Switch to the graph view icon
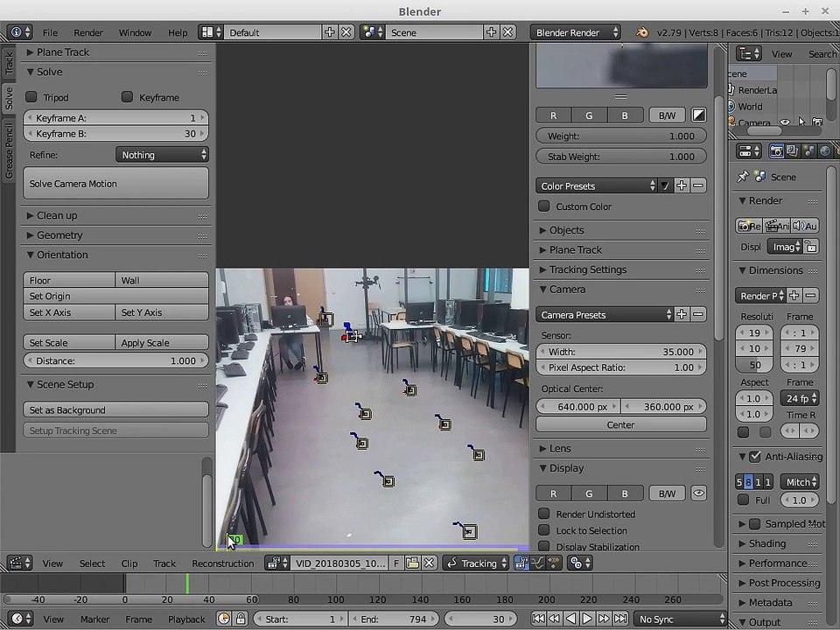This screenshot has height=630, width=840. click(537, 563)
